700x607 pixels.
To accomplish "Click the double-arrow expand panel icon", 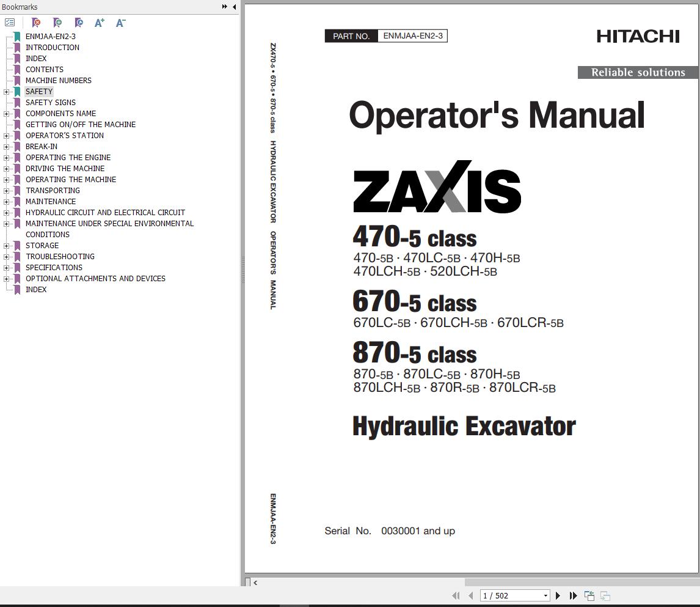I will click(224, 7).
